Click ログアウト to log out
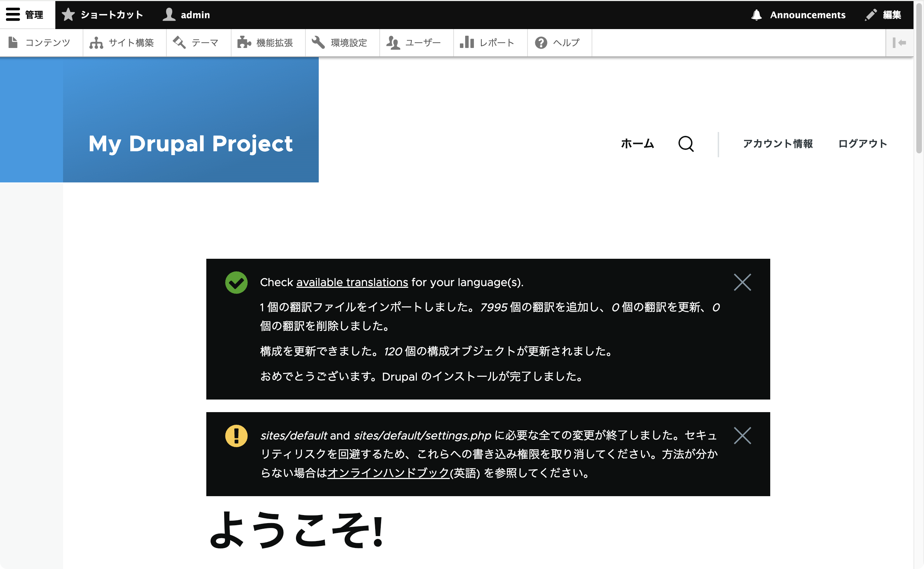Viewport: 924px width, 569px height. (862, 144)
